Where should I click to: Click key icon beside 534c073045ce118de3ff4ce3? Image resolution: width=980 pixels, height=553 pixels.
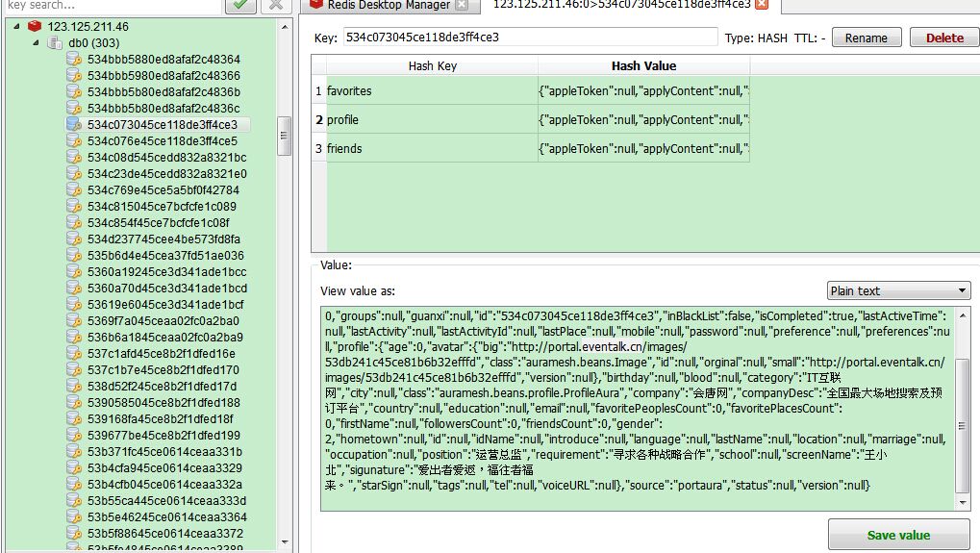[x=74, y=124]
